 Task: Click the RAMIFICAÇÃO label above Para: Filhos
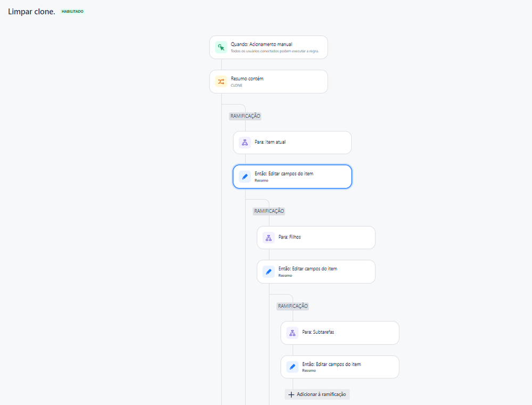(269, 211)
